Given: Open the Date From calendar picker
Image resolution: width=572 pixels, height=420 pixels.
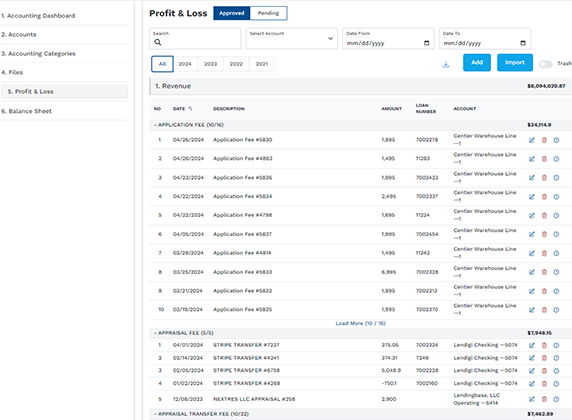Looking at the screenshot, I should 426,43.
